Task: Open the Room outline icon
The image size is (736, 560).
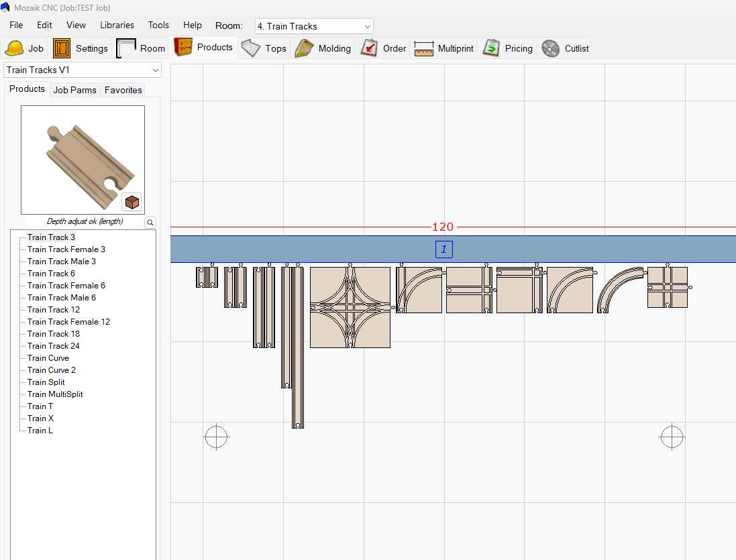Action: [126, 48]
